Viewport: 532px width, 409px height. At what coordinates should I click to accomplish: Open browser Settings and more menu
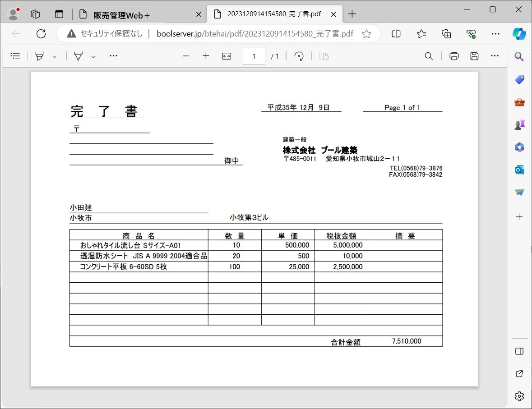[x=496, y=33]
